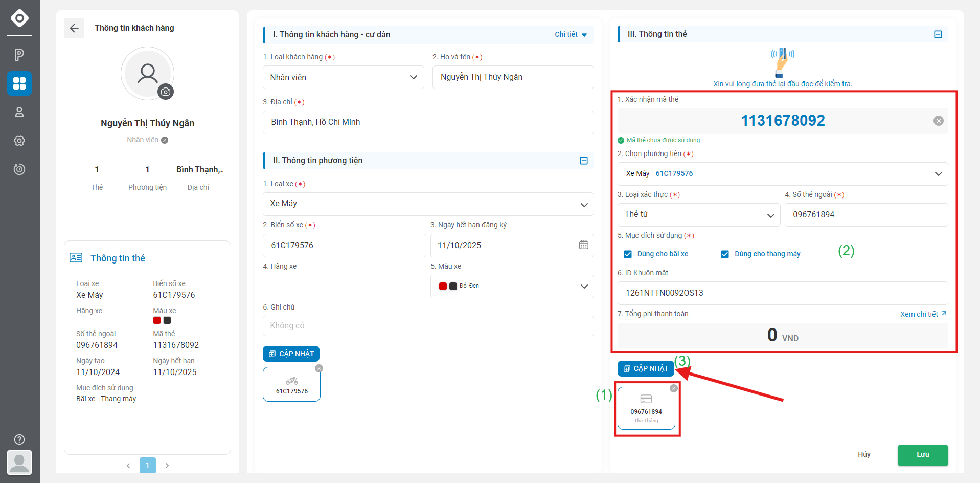Select the card tile 096761894 Thẻ Tháng
980x483 pixels.
[646, 408]
